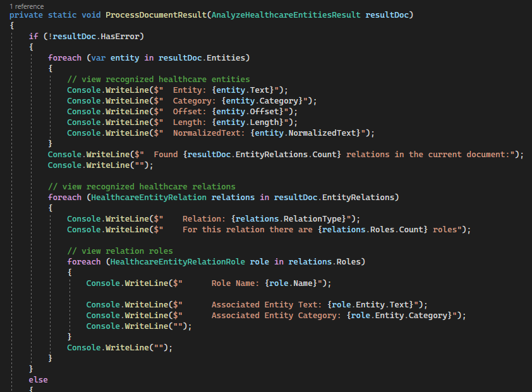Click the else keyword near the bottom
This screenshot has width=532, height=392.
38,379
